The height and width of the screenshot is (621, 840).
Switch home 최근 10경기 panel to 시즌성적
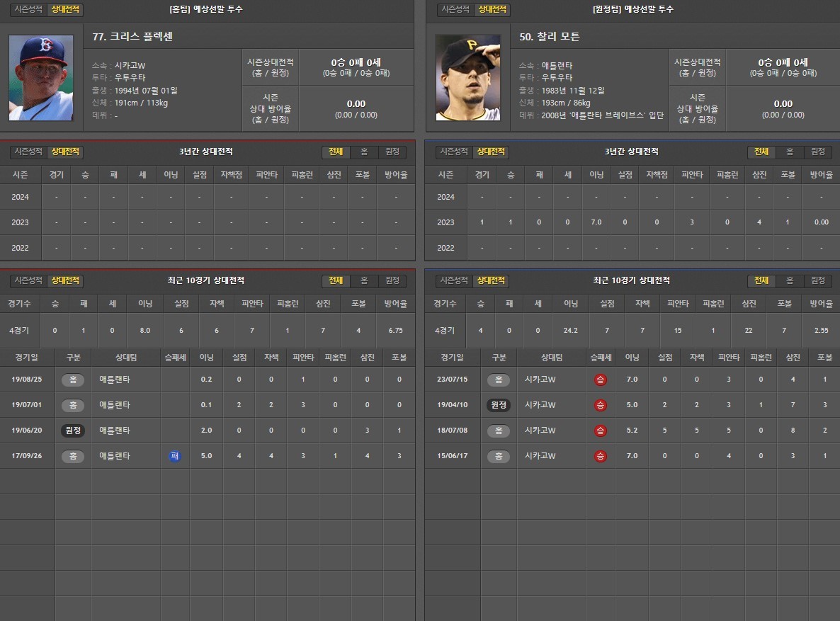coord(28,280)
